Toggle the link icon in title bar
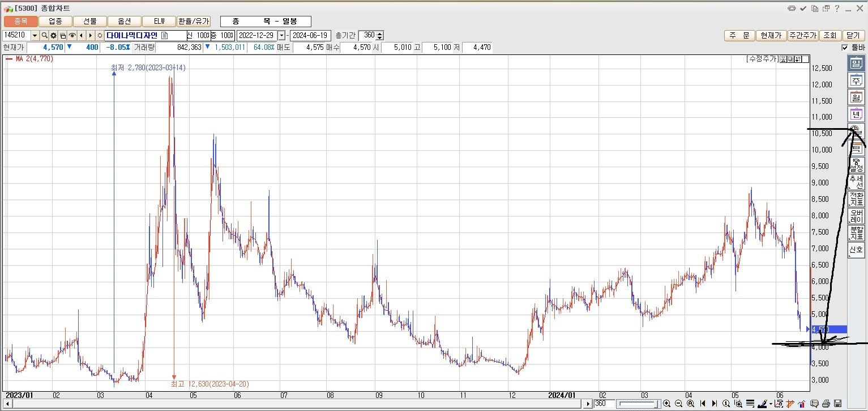This screenshot has height=411, width=868. [791, 9]
